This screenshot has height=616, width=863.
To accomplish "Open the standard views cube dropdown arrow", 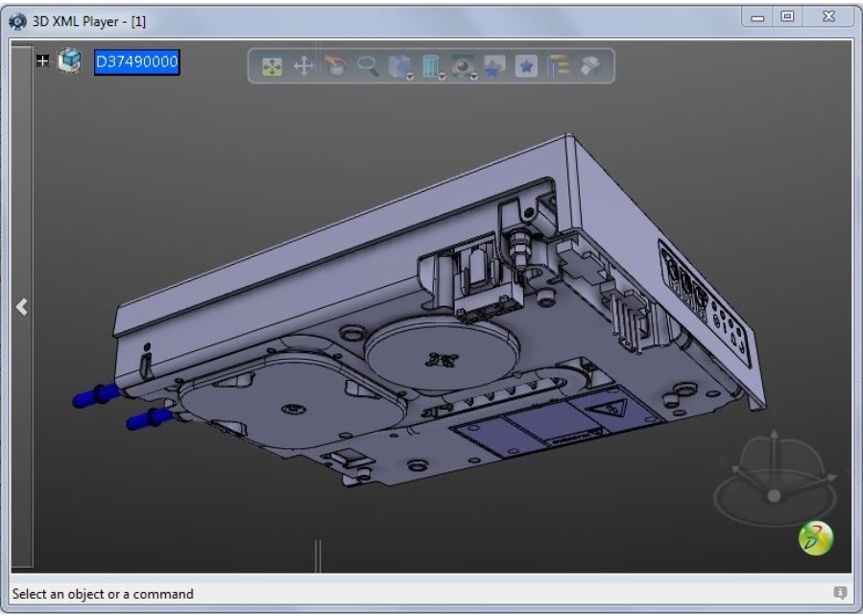I will [410, 78].
